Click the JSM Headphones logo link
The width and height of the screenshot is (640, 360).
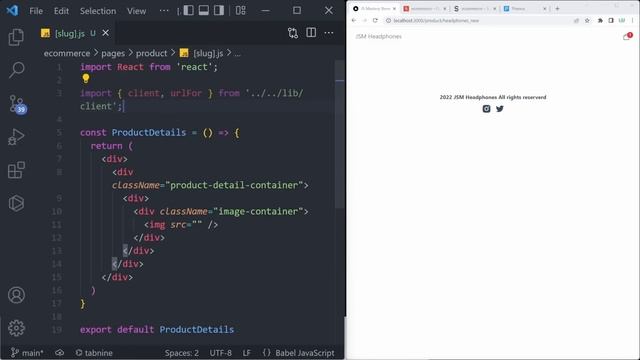378,36
